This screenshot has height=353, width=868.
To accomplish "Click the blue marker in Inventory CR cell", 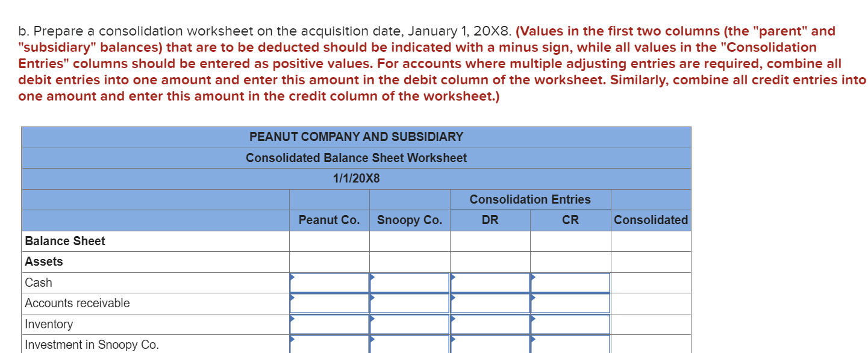I will (532, 320).
